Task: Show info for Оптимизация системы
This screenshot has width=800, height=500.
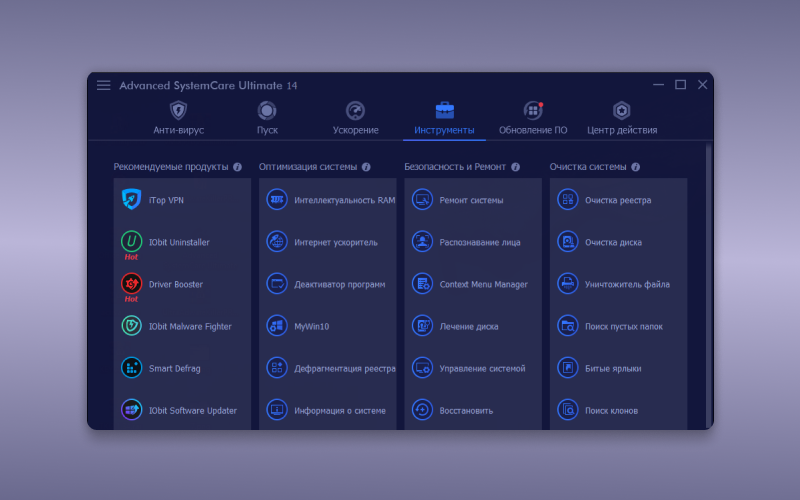Action: pos(366,167)
